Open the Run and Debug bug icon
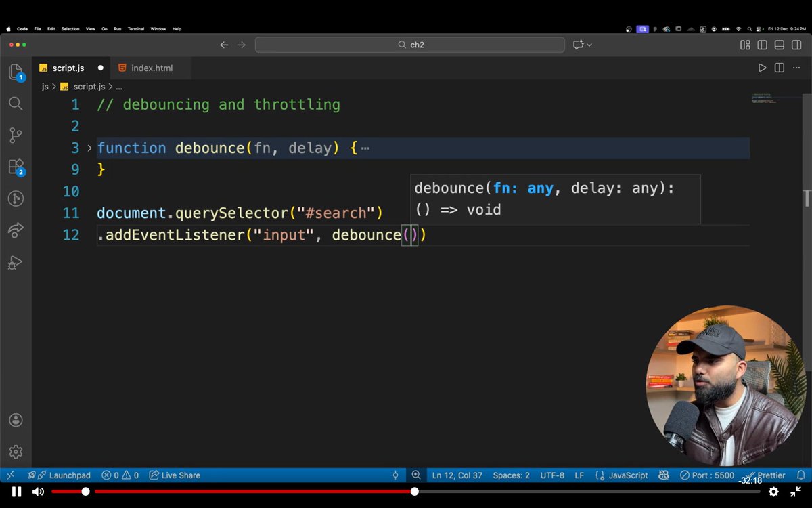The width and height of the screenshot is (812, 508). (16, 262)
